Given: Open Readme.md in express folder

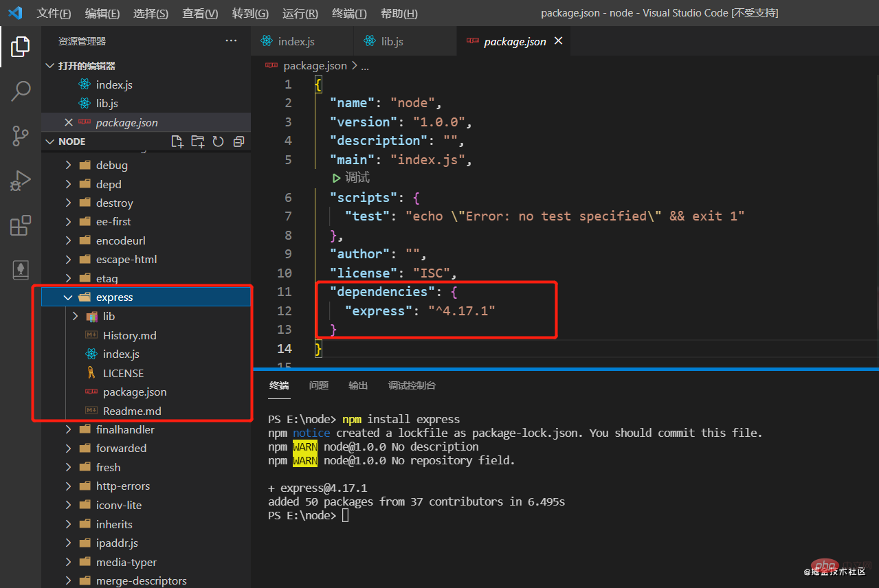Looking at the screenshot, I should coord(146,411).
